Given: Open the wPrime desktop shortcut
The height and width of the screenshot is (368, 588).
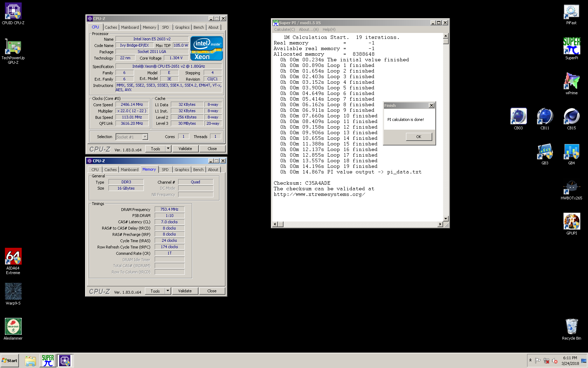Looking at the screenshot, I should (x=571, y=84).
